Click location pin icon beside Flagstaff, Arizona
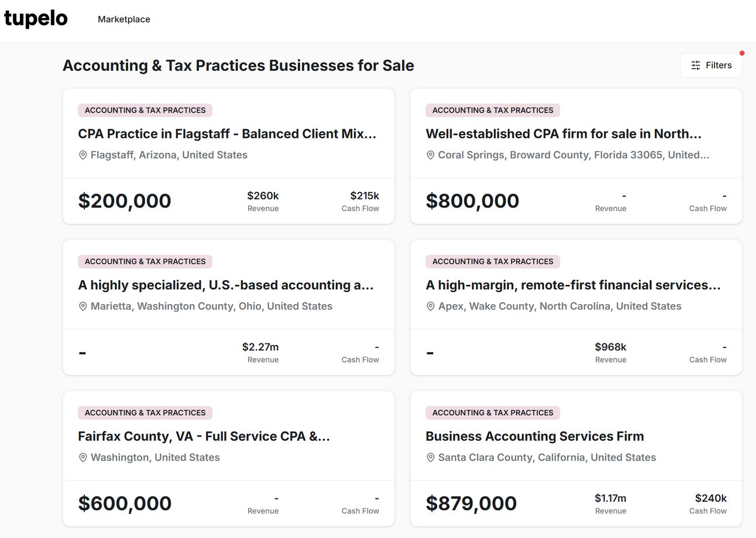Image resolution: width=756 pixels, height=538 pixels. pos(83,155)
